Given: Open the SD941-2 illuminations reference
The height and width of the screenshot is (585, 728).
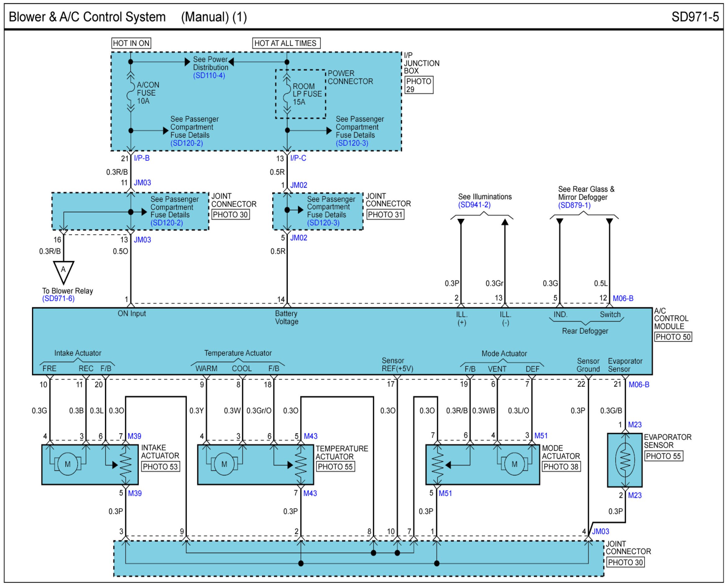Looking at the screenshot, I should tap(474, 205).
